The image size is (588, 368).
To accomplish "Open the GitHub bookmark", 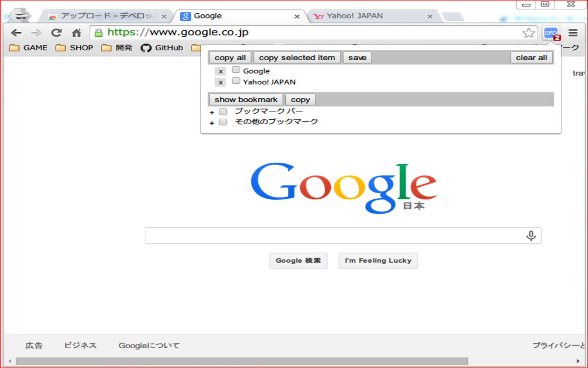I will click(162, 48).
